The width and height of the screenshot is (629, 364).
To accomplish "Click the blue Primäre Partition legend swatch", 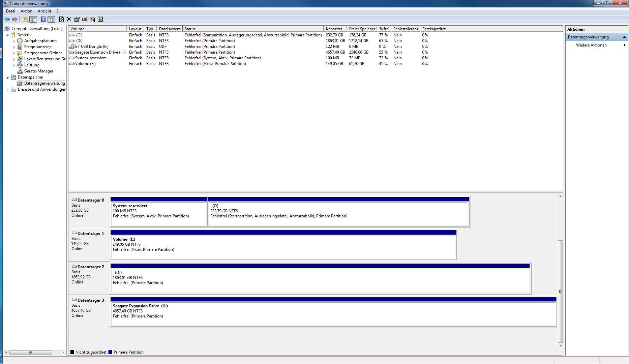I will point(110,352).
